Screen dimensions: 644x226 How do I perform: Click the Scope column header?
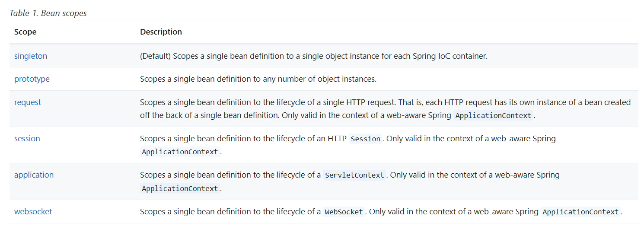[26, 32]
